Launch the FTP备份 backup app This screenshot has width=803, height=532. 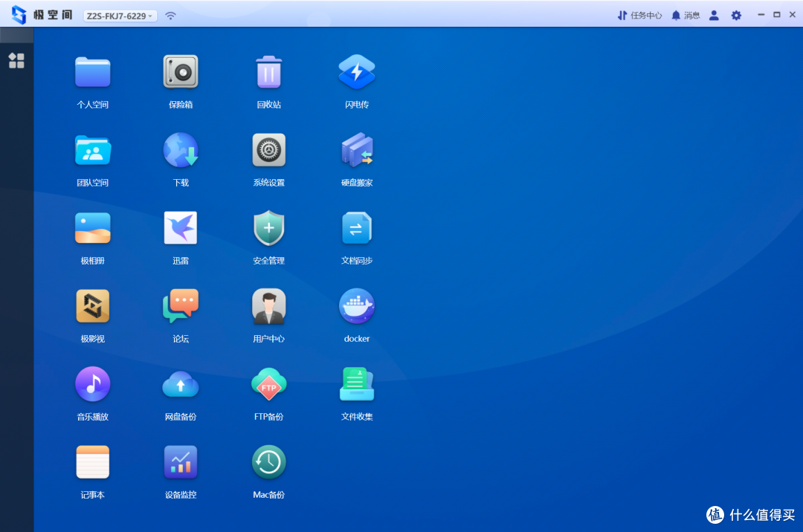click(x=269, y=385)
